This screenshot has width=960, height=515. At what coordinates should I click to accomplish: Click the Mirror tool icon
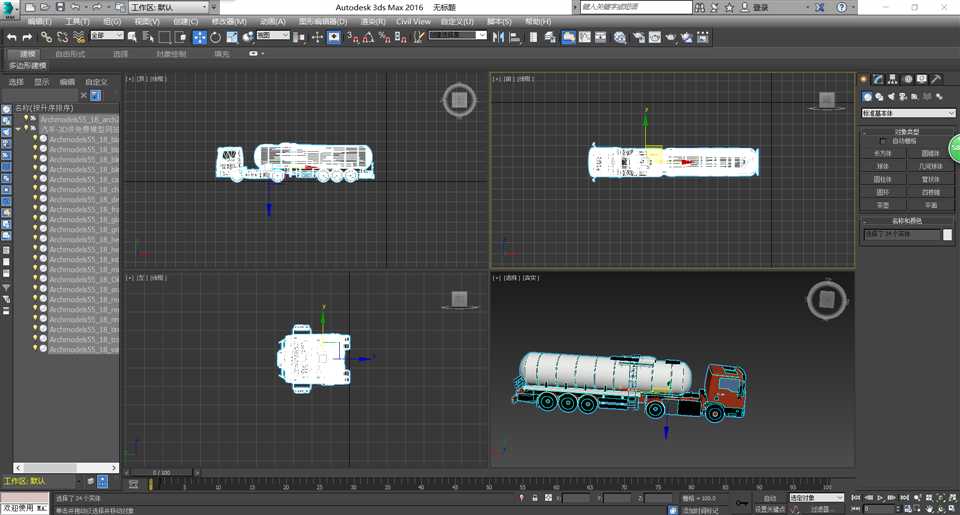pos(498,37)
